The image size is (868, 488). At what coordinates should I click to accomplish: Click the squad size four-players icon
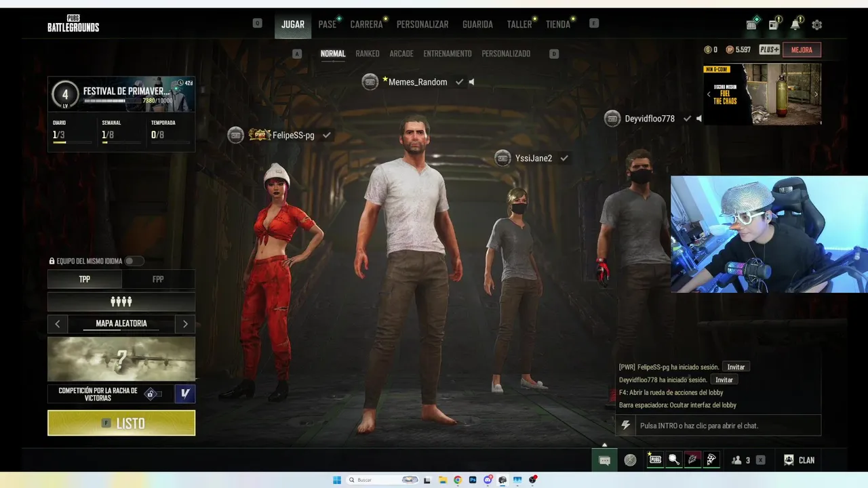tap(121, 302)
